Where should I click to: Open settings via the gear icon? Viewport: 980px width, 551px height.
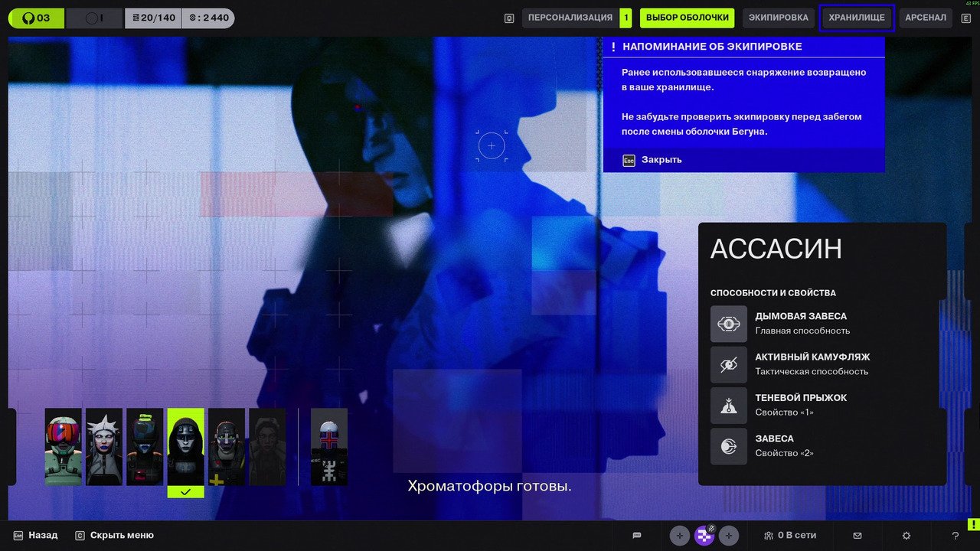(x=906, y=536)
